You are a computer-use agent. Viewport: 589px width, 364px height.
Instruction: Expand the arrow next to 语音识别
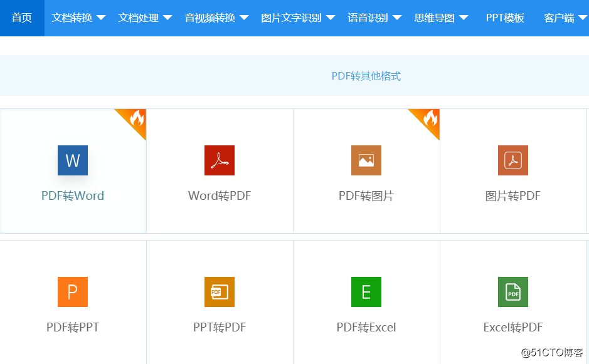(397, 18)
